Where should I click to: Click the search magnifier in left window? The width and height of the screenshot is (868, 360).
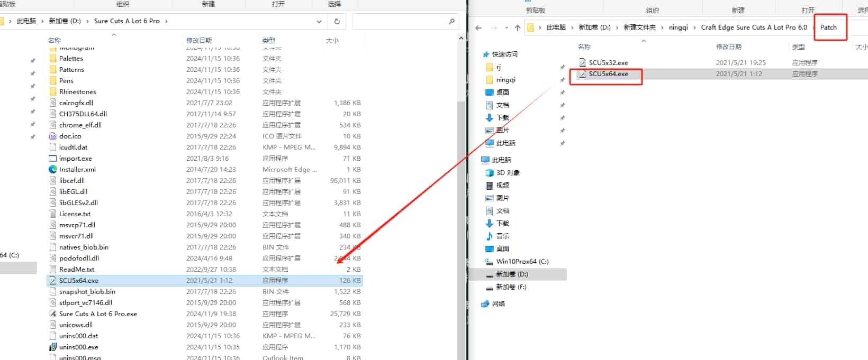[451, 21]
